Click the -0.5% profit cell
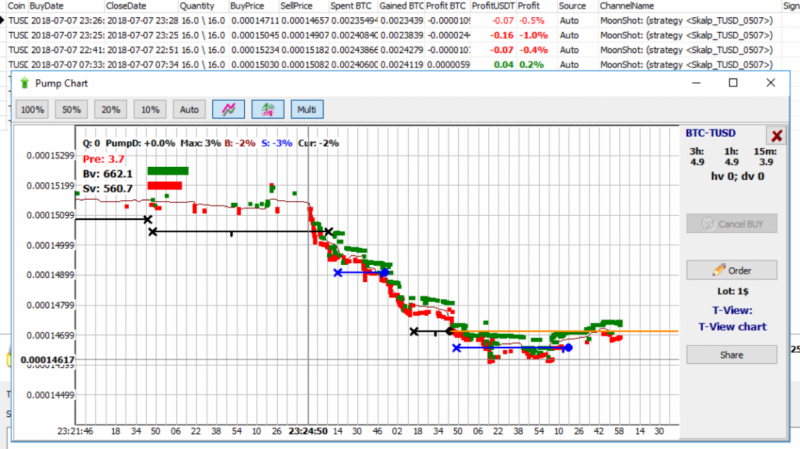 coord(532,21)
